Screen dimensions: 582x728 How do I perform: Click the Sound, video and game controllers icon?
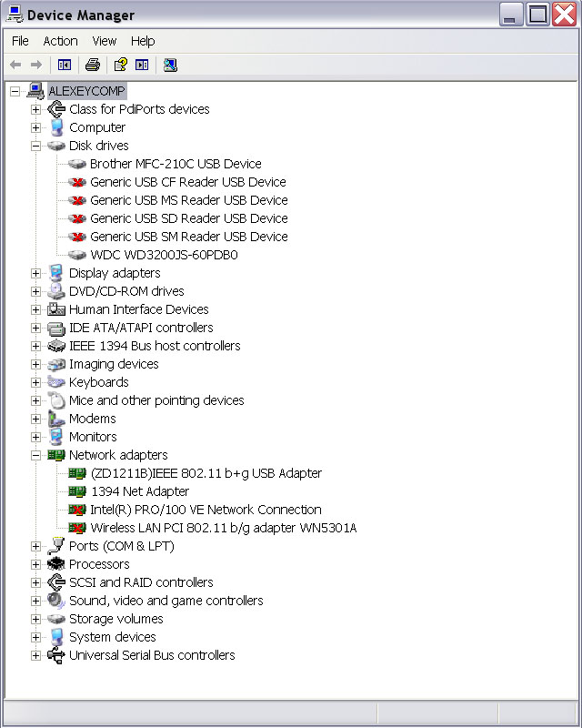(56, 601)
